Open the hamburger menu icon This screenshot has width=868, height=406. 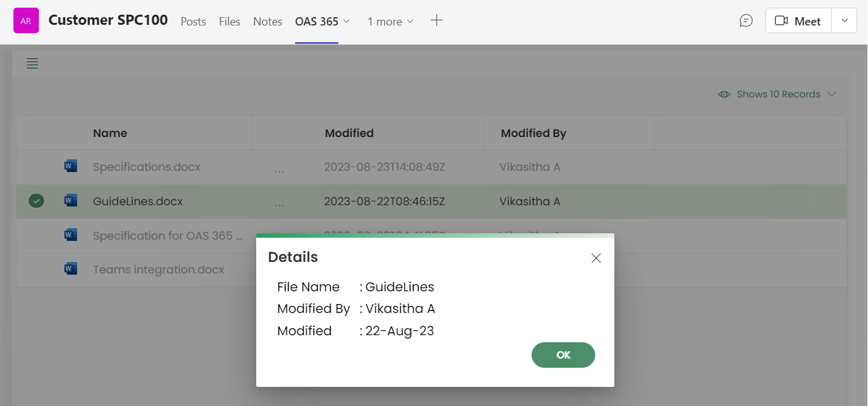[x=33, y=63]
